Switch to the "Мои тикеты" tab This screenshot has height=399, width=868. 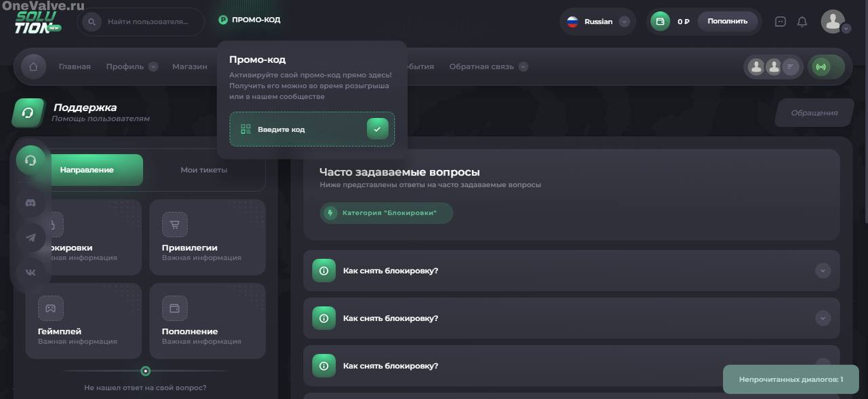pyautogui.click(x=203, y=170)
